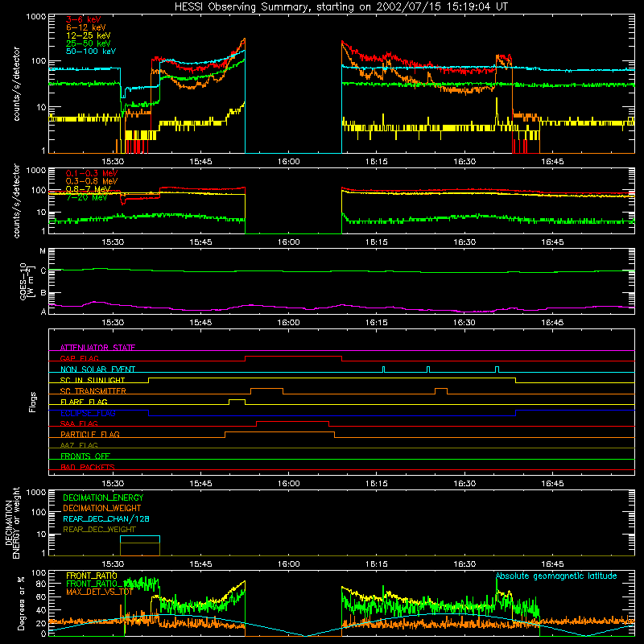This screenshot has height=644, width=644.
Task: Select the 3-6 keV legend label
Action: [84, 19]
